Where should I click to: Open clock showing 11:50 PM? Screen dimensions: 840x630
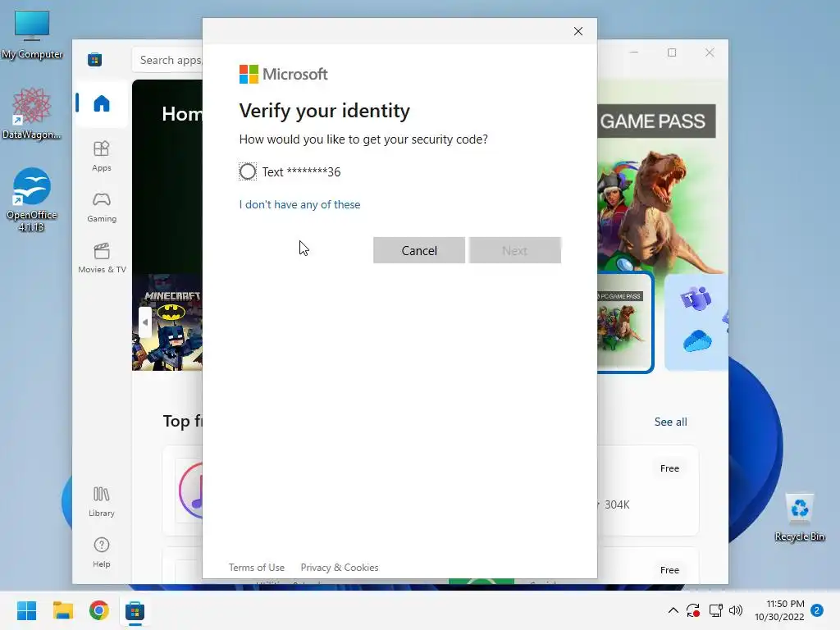pos(779,610)
